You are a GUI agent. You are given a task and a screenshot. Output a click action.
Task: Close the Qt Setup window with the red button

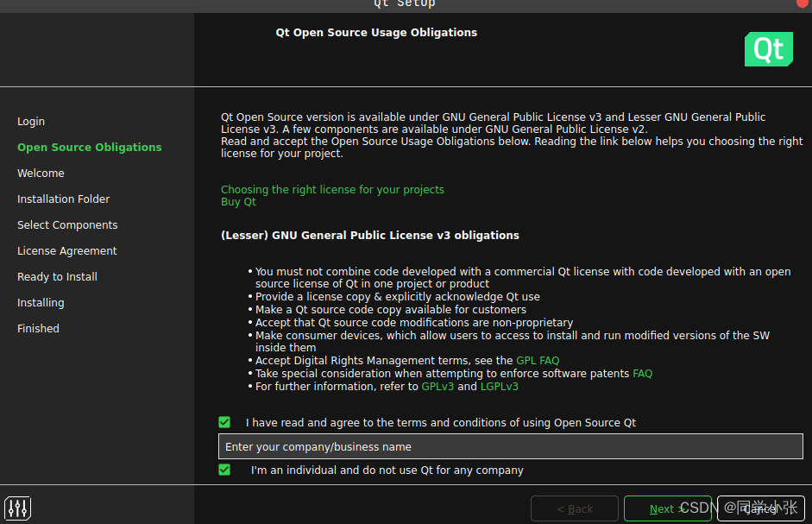(x=804, y=3)
